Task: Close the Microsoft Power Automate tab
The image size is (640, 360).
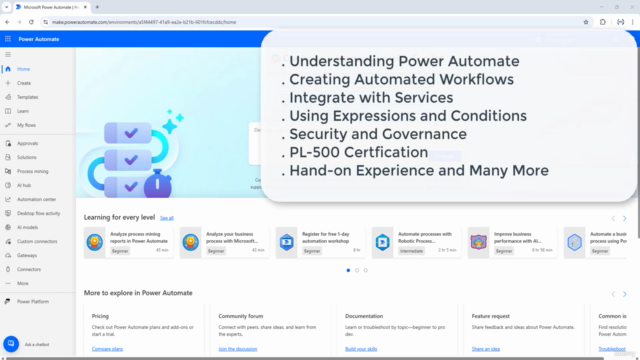Action: click(85, 7)
